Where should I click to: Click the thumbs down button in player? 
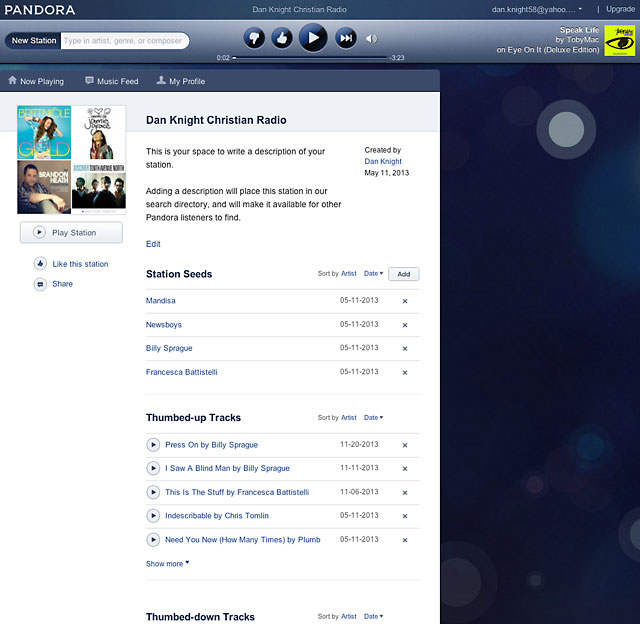[x=254, y=38]
